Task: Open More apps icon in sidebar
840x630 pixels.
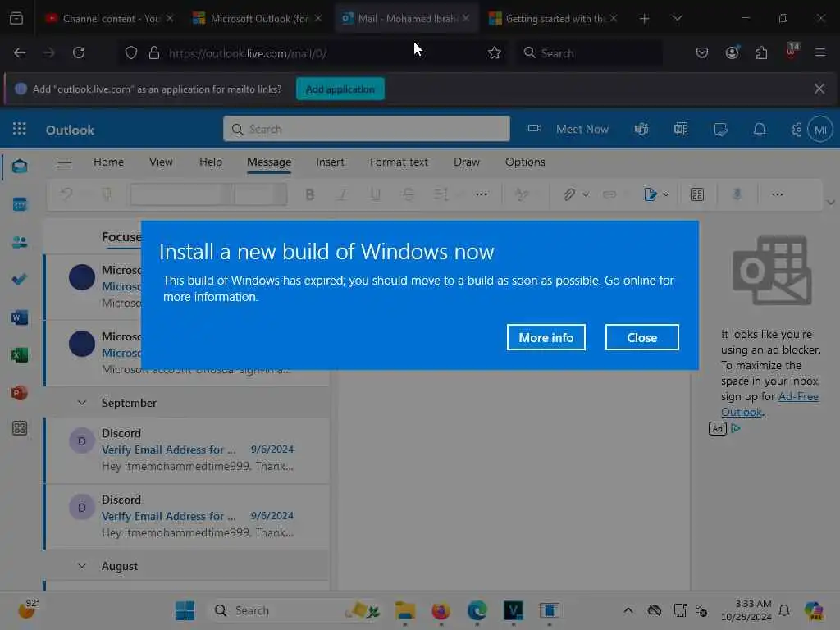Action: point(20,428)
